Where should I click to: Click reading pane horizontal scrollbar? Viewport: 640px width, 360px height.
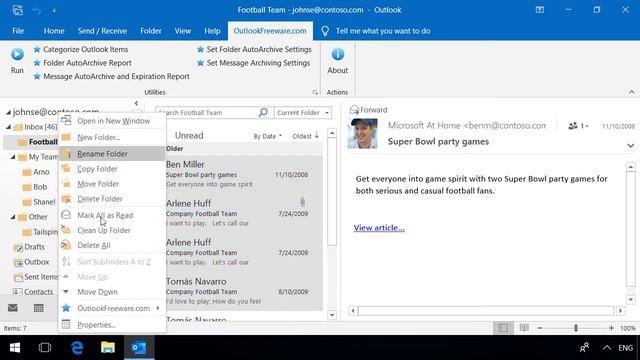tap(486, 311)
